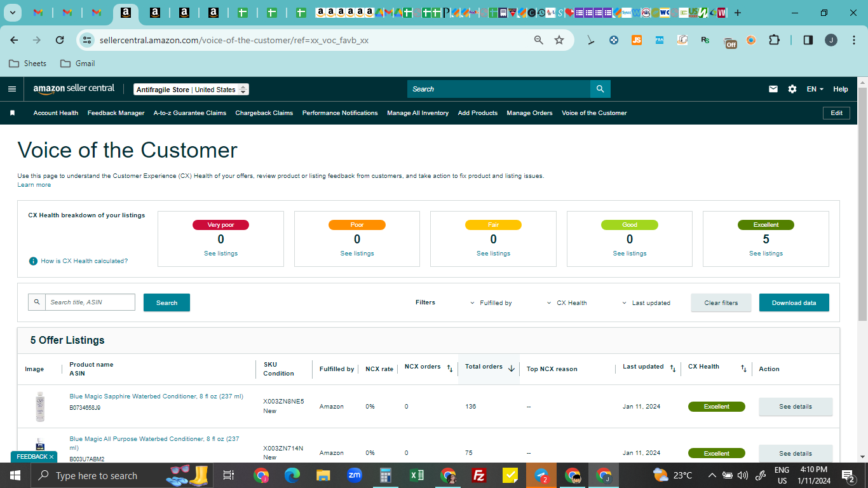See listings under the Very poor card
Image resolution: width=868 pixels, height=488 pixels.
pyautogui.click(x=220, y=254)
